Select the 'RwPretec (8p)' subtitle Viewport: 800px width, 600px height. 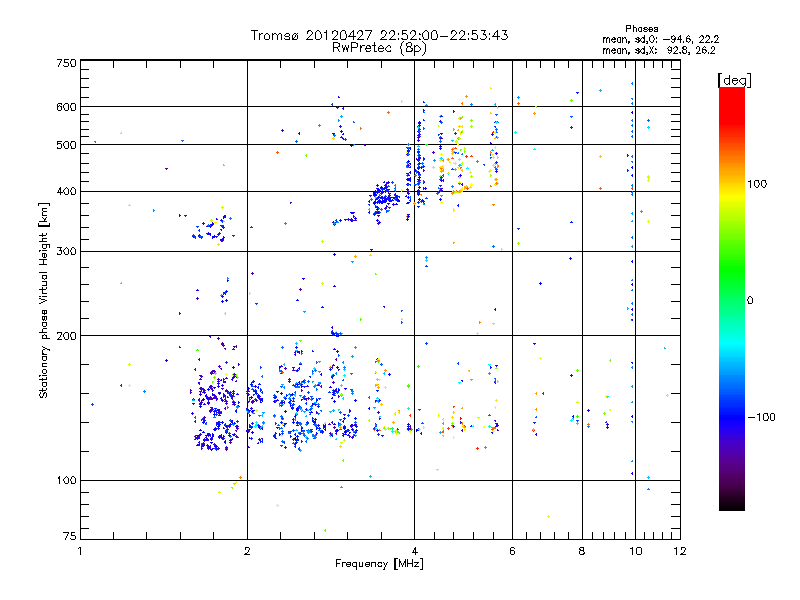(x=379, y=48)
